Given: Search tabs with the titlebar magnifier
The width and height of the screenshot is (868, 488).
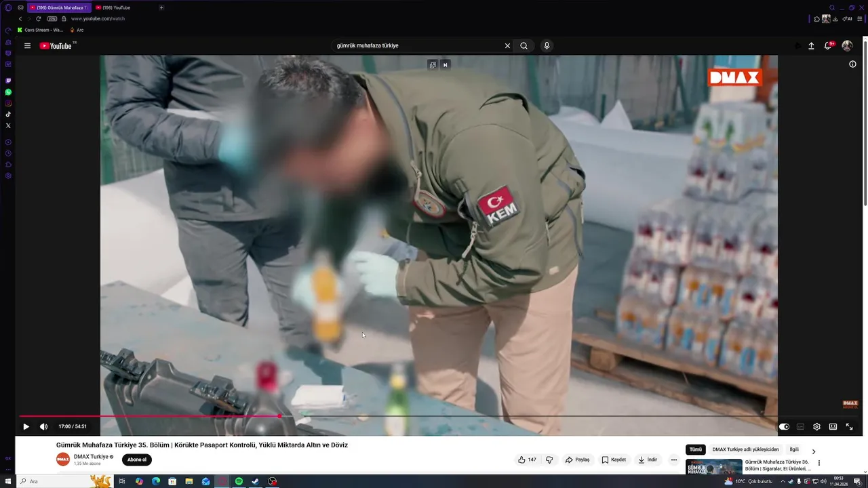Looking at the screenshot, I should (x=832, y=7).
